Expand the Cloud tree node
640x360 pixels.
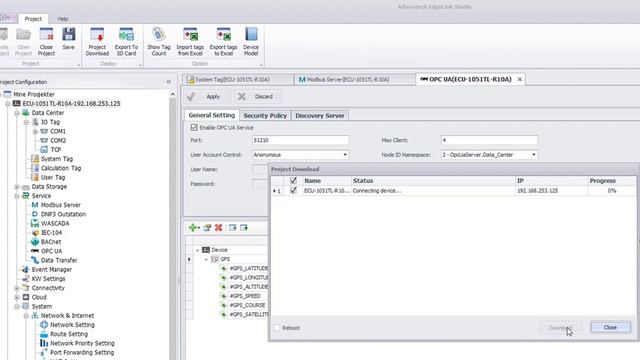pyautogui.click(x=17, y=297)
